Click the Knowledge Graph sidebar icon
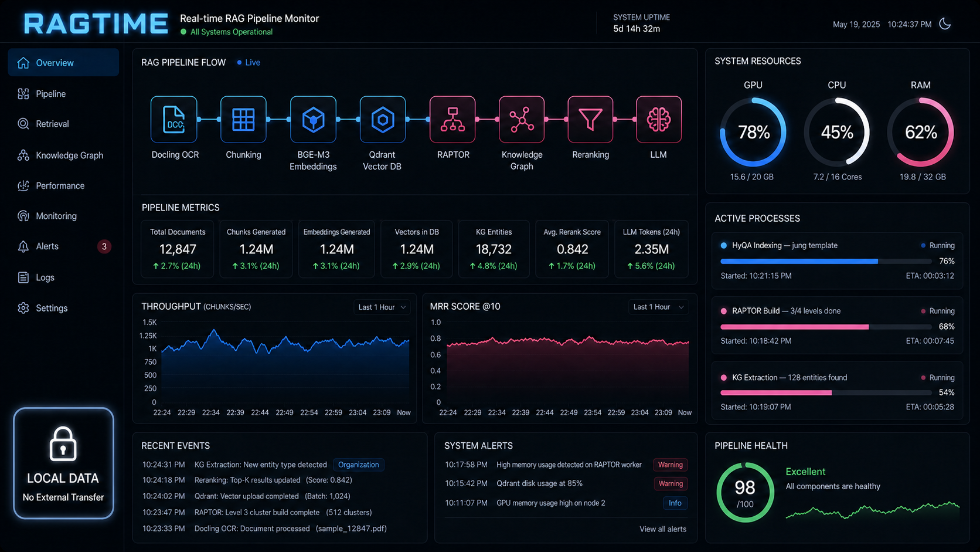The image size is (980, 552). [23, 155]
